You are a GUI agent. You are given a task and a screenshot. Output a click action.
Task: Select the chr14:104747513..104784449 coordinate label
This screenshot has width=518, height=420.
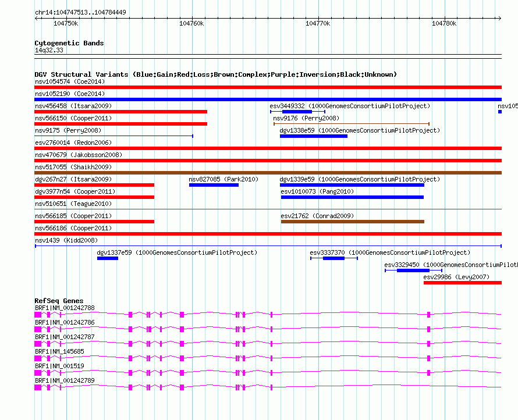coord(80,12)
